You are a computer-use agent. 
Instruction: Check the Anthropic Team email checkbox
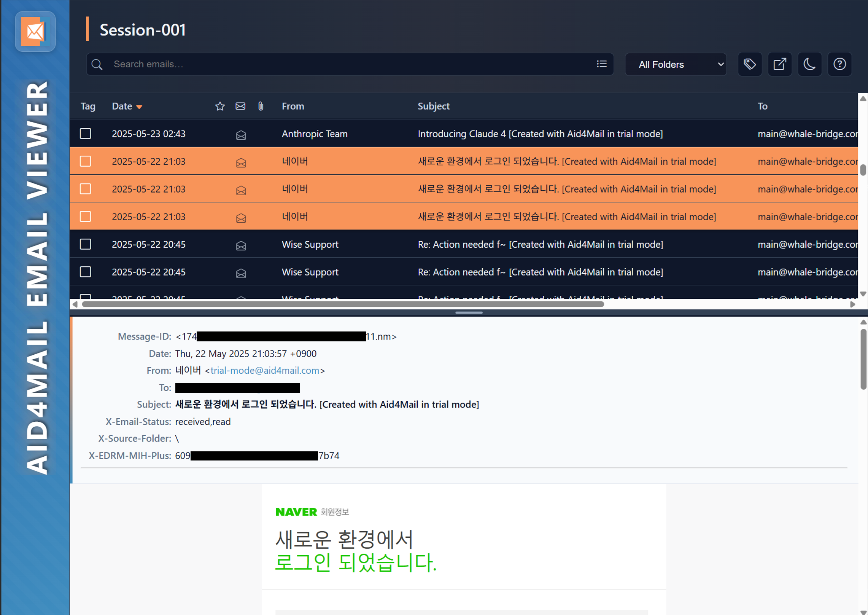click(86, 134)
